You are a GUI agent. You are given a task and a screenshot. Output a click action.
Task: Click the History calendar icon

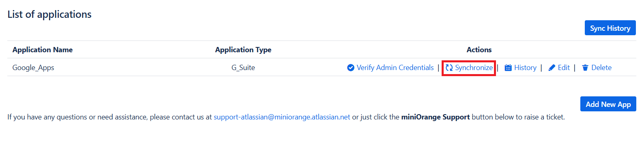click(x=508, y=68)
